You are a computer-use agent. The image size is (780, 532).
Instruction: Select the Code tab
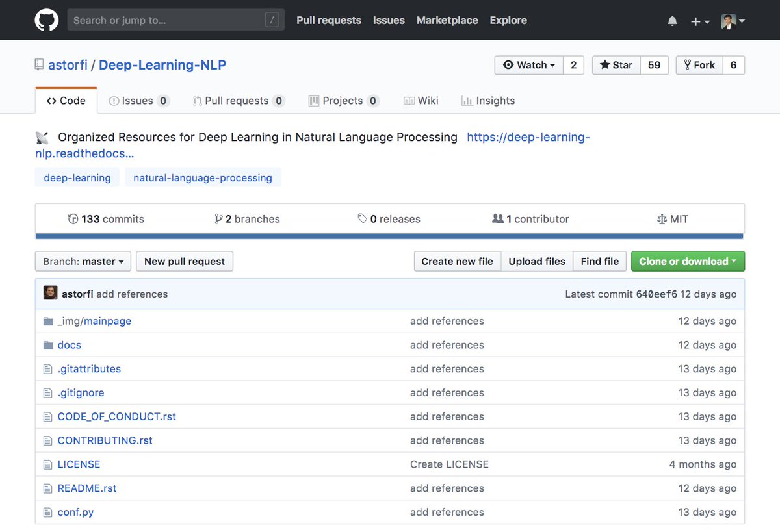coord(66,101)
